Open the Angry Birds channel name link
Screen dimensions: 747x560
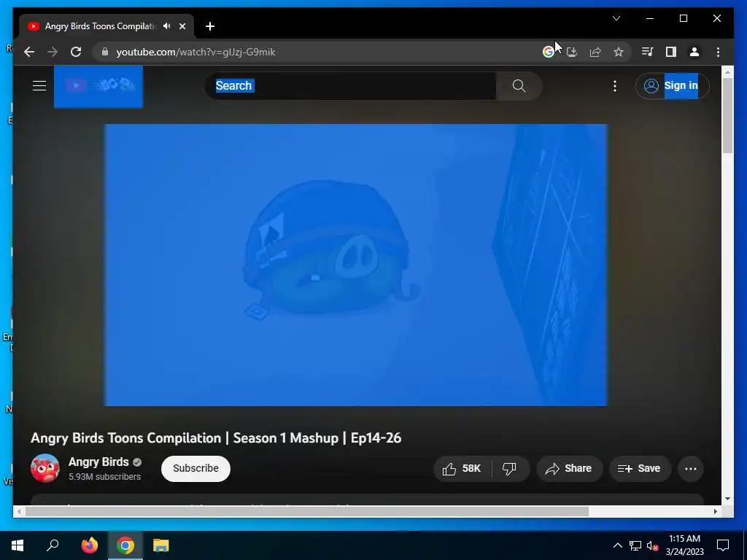98,462
